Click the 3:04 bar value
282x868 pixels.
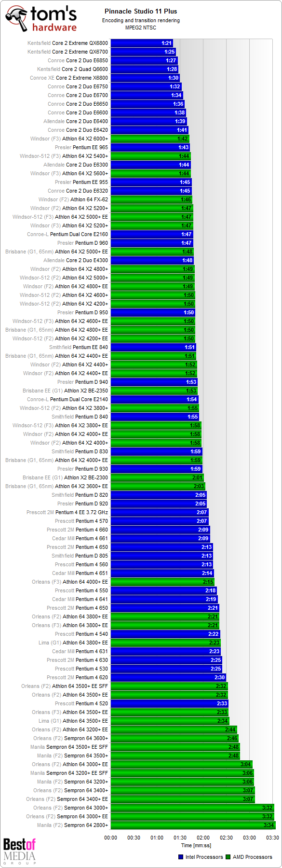point(246,764)
